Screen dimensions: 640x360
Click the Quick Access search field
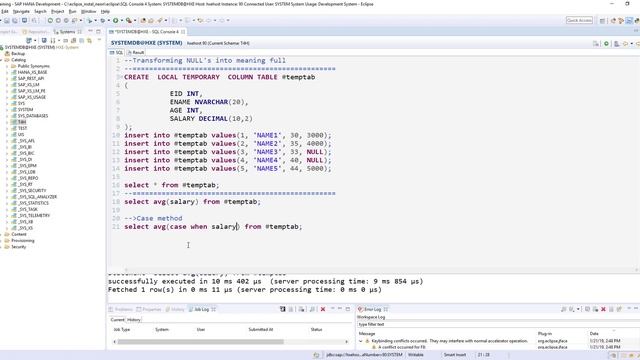point(579,20)
